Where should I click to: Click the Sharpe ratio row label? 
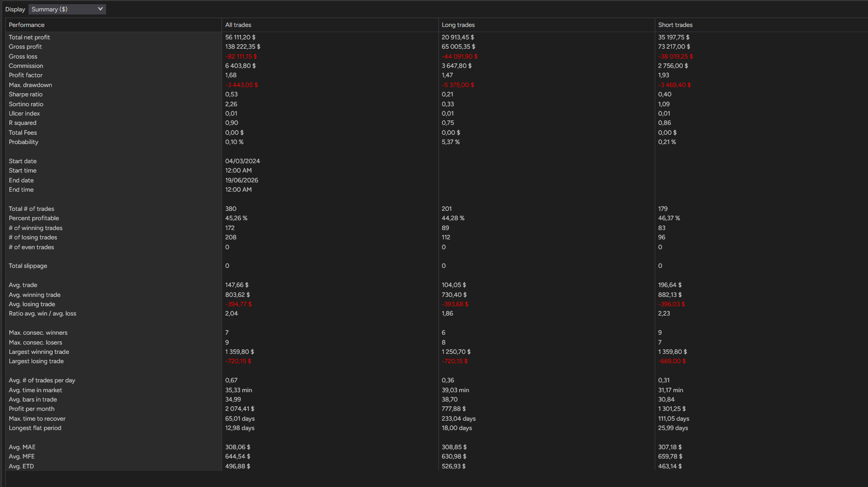(x=26, y=94)
